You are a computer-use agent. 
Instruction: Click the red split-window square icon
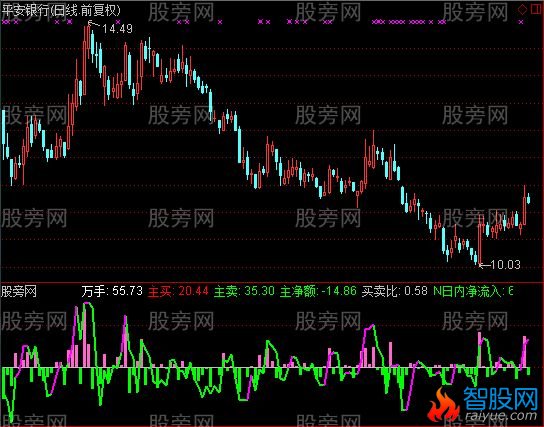(536, 9)
